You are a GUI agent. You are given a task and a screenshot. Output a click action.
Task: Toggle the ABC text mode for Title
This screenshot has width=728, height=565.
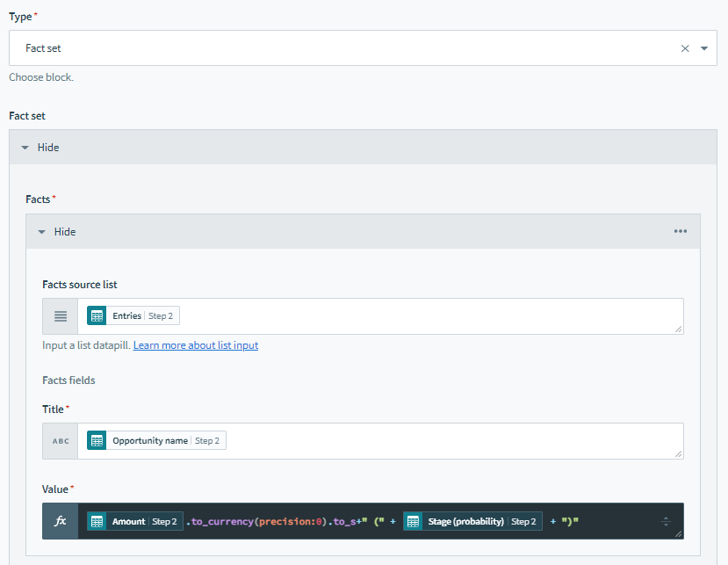[x=61, y=441]
